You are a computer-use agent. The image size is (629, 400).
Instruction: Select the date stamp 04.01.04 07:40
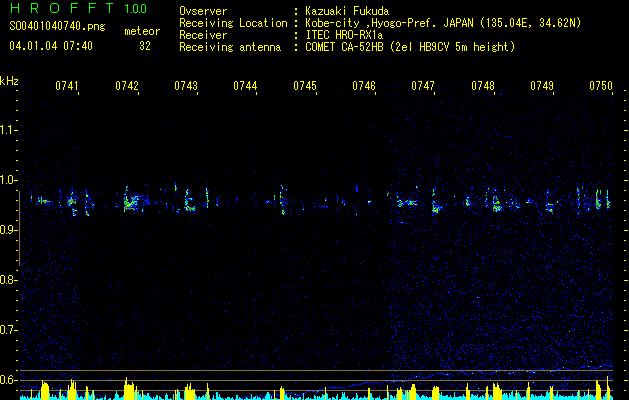click(x=51, y=46)
